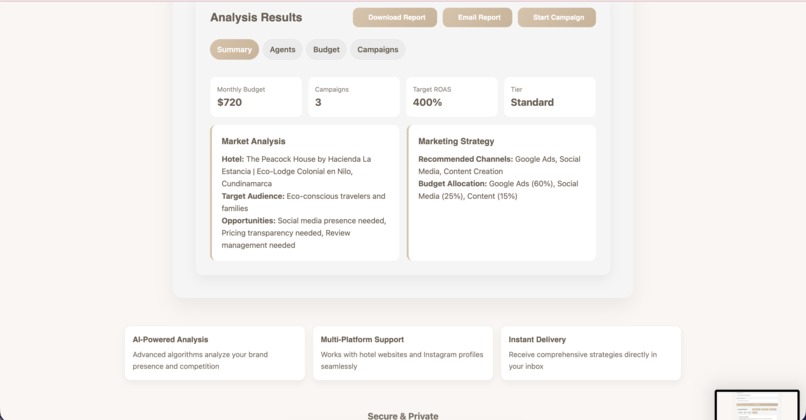
Task: Click the Marketing Strategy heading
Action: pyautogui.click(x=456, y=141)
